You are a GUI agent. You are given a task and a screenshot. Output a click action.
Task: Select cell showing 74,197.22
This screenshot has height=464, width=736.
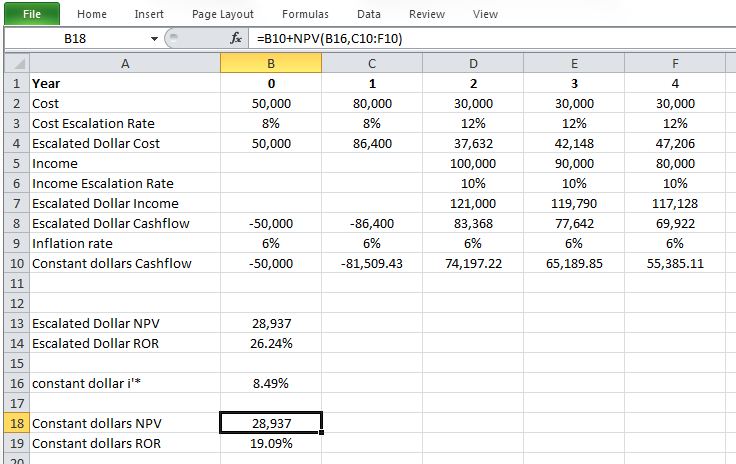pos(473,263)
